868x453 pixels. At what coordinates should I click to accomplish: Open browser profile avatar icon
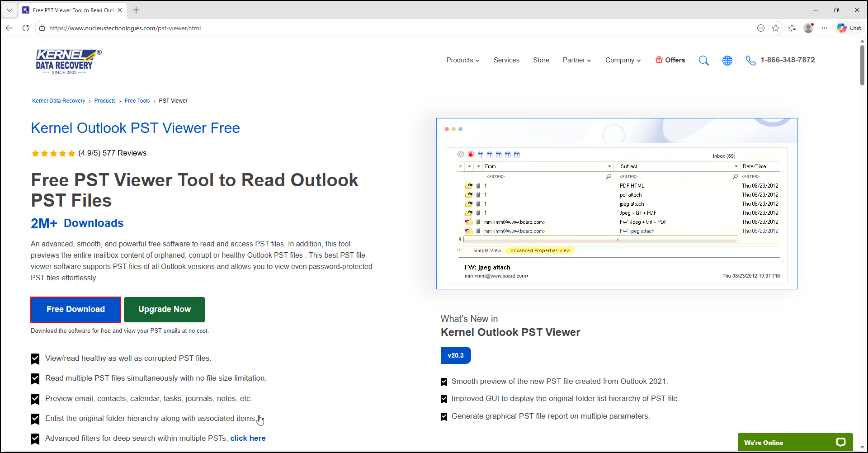[808, 28]
